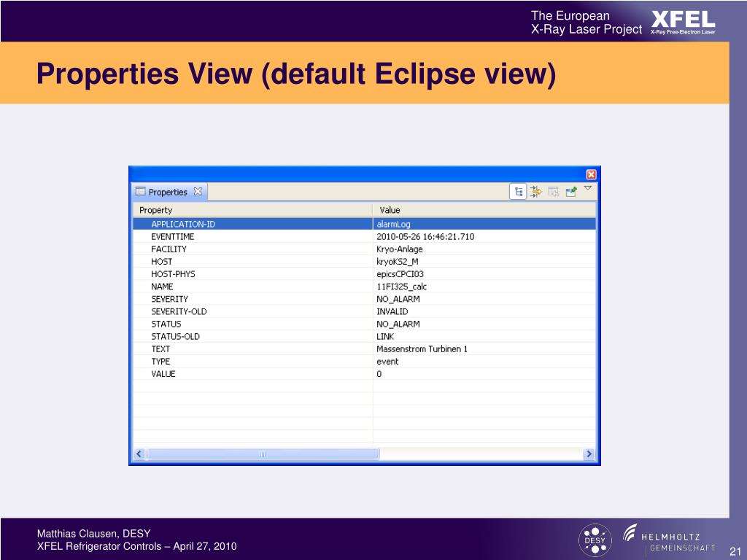
Task: Toggle the Show Categories tree icon
Action: [x=518, y=192]
